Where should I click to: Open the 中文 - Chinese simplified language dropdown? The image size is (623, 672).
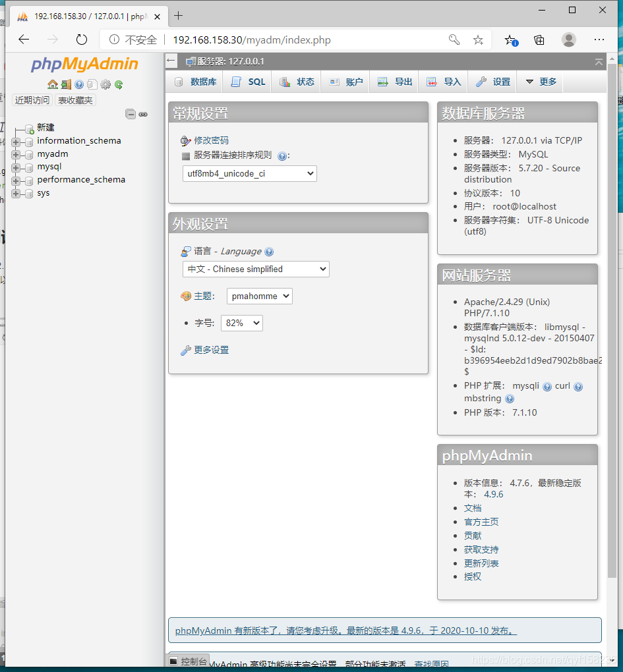point(256,269)
